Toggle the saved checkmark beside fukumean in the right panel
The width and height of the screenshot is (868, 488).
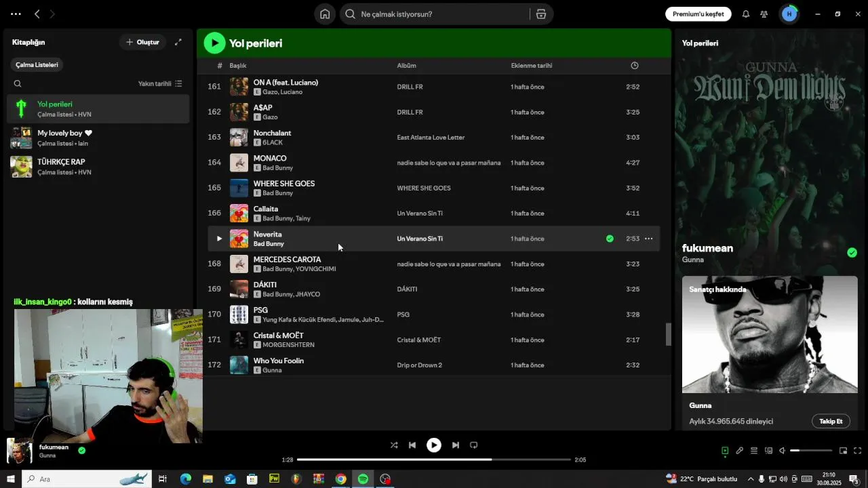[x=852, y=253]
